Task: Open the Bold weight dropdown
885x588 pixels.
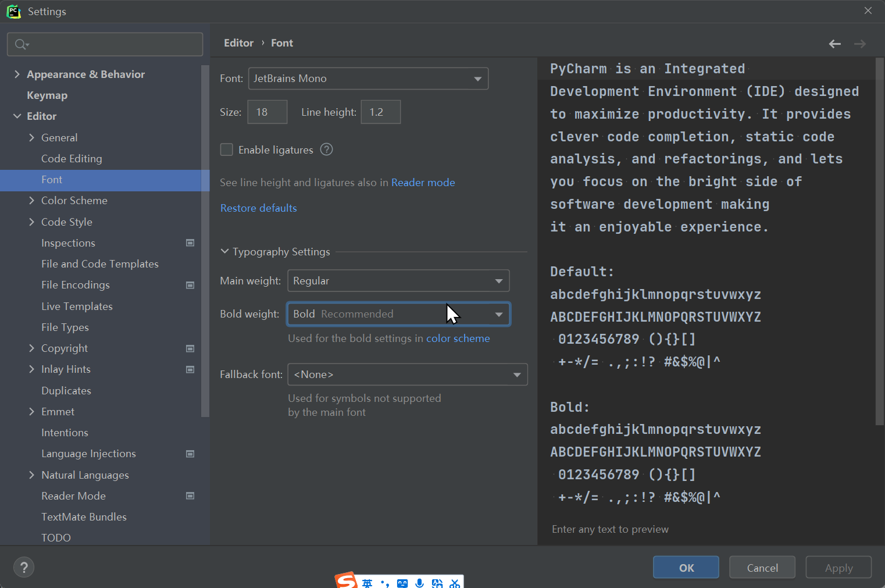Action: click(398, 314)
